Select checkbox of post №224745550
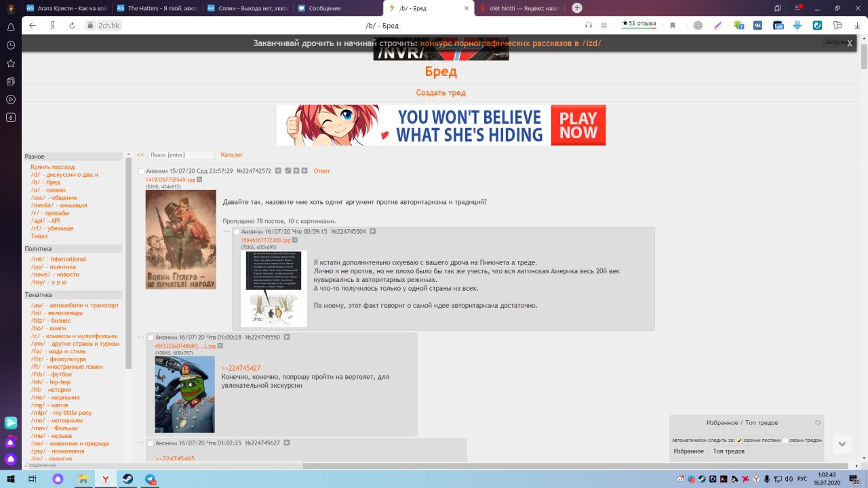 (151, 338)
